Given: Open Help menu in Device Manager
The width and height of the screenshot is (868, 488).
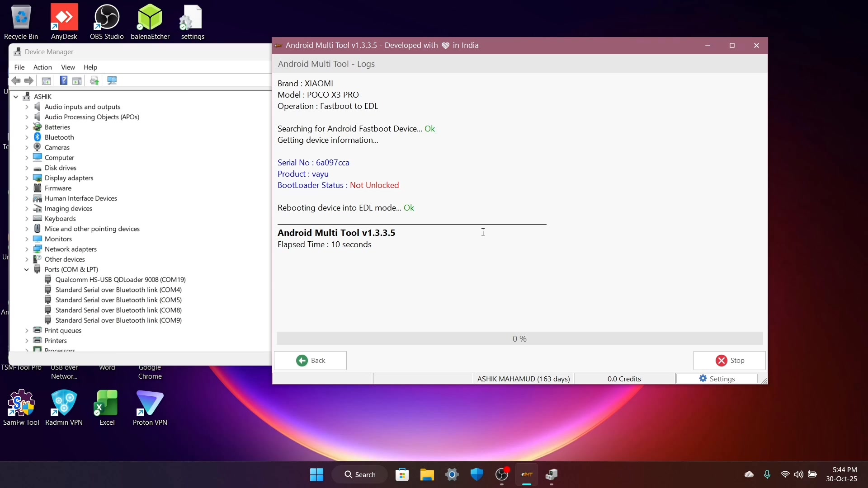Looking at the screenshot, I should (90, 67).
